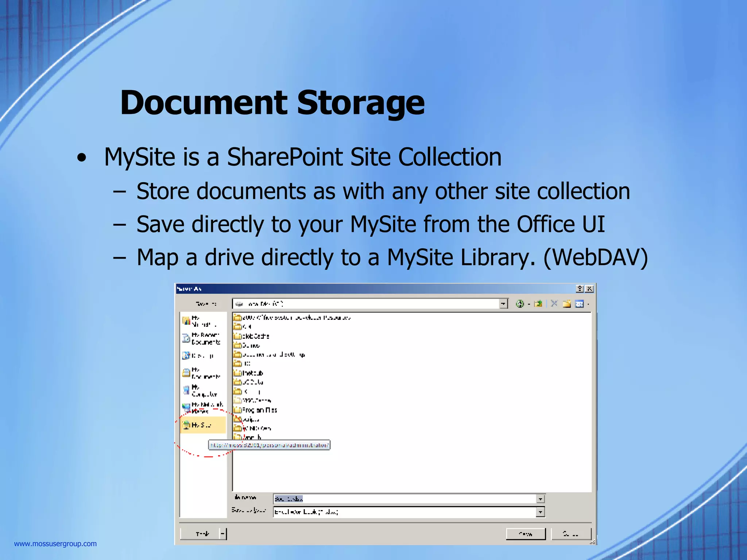Open the MSOCache folder
The height and width of the screenshot is (560, 747).
point(252,400)
